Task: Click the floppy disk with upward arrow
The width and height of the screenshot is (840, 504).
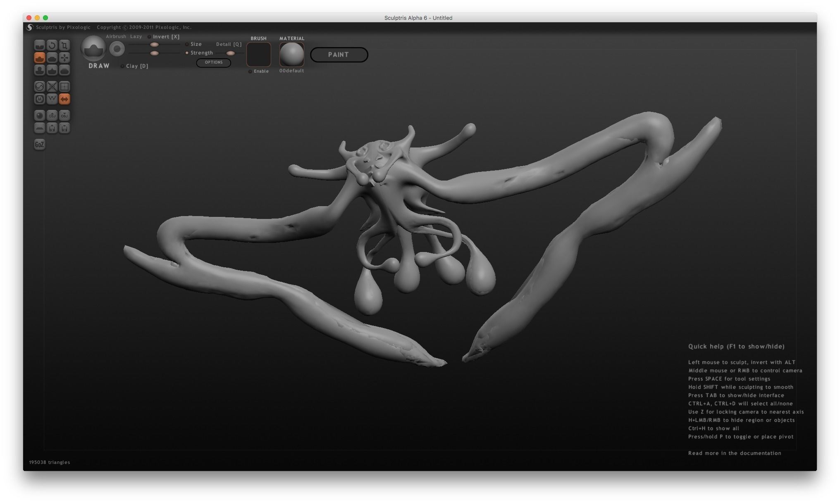Action: tap(52, 128)
